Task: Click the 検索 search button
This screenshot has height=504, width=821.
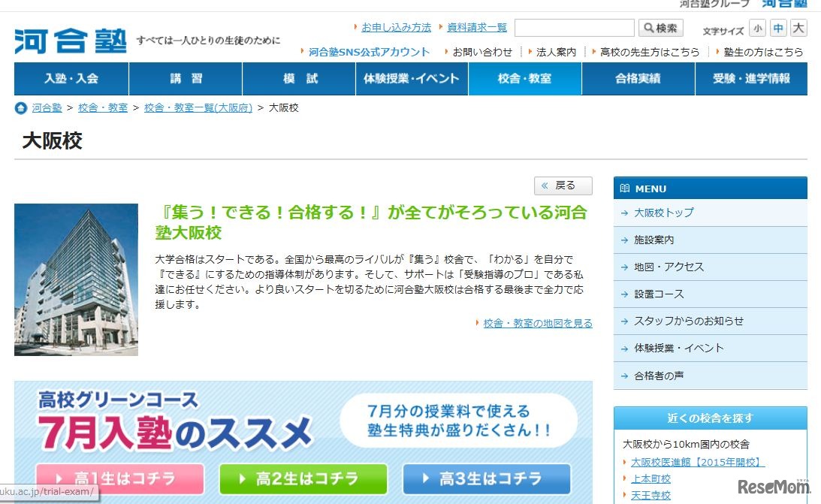Action: click(x=660, y=28)
